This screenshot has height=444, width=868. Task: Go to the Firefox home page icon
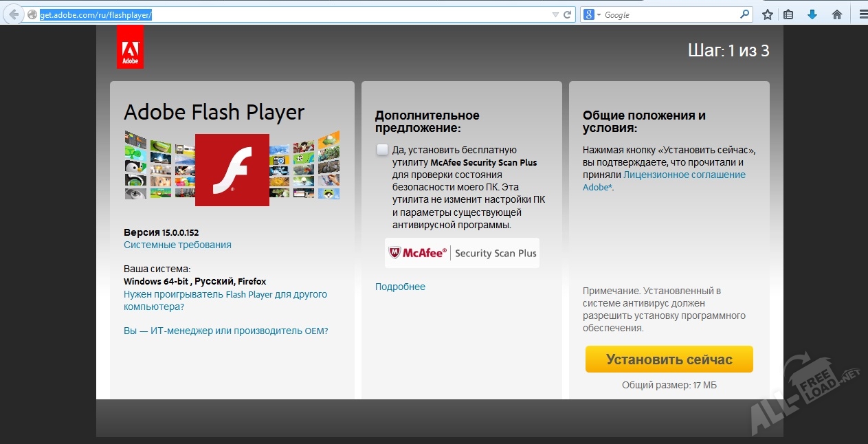[836, 14]
